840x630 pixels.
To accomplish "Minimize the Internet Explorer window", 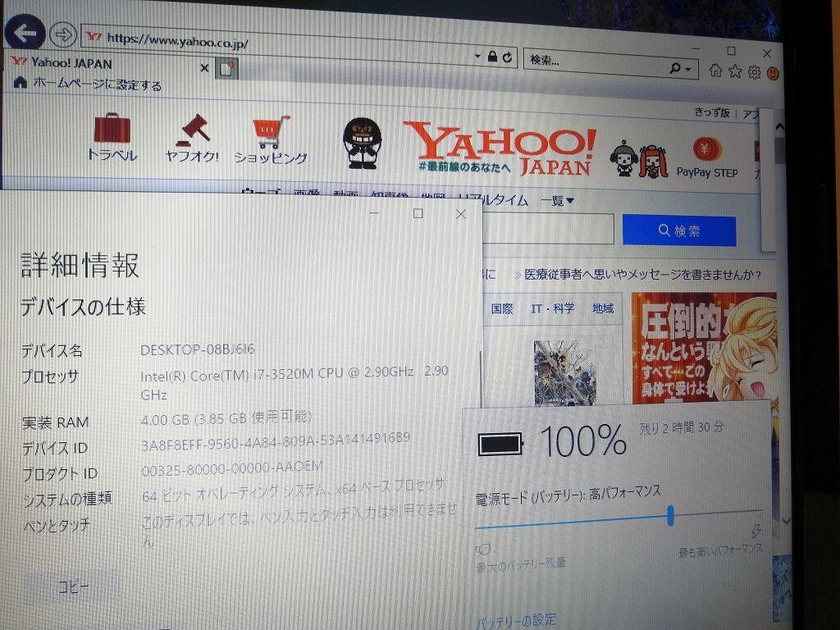I will pos(696,48).
